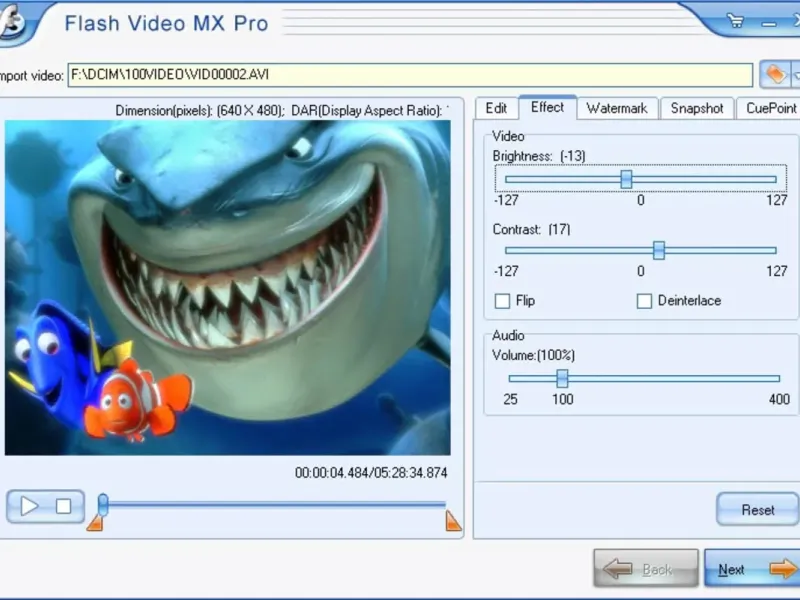800x600 pixels.
Task: Enable the Flip checkbox
Action: [502, 301]
